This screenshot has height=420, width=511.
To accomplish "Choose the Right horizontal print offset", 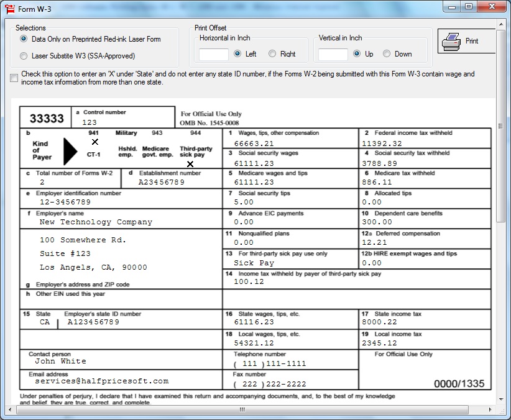I will click(272, 53).
